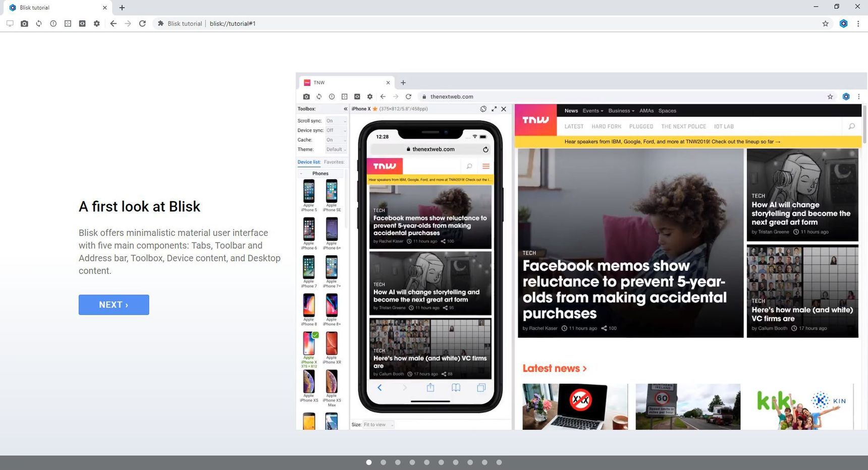Image resolution: width=868 pixels, height=470 pixels.
Task: Jump to the fourth tutorial pagination dot
Action: pyautogui.click(x=412, y=462)
